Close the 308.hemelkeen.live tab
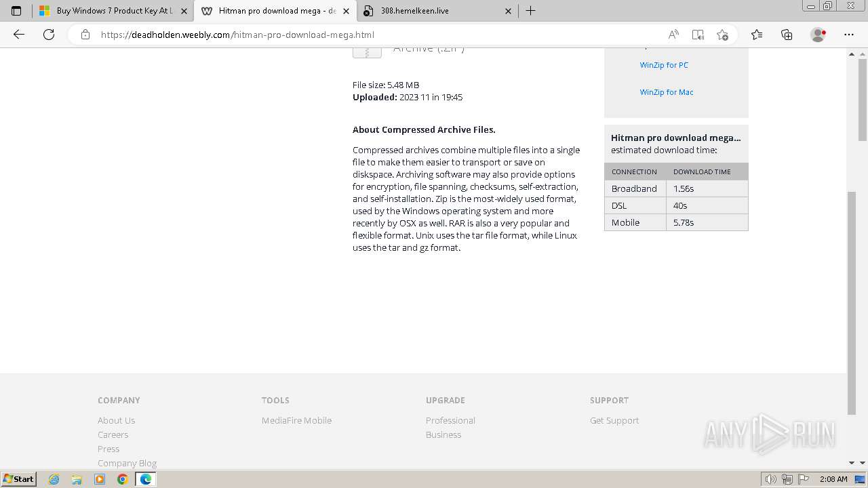Viewport: 868px width, 488px height. point(509,11)
